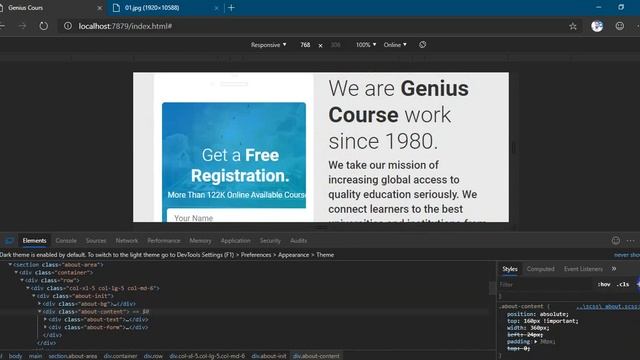This screenshot has height=360, width=640.
Task: Click the position: absolute declaration
Action: [x=538, y=314]
